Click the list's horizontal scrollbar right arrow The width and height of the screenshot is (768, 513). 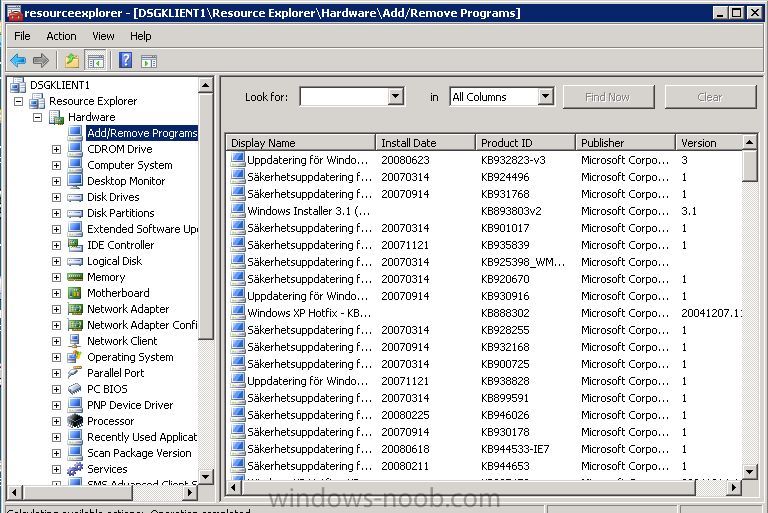(x=733, y=488)
